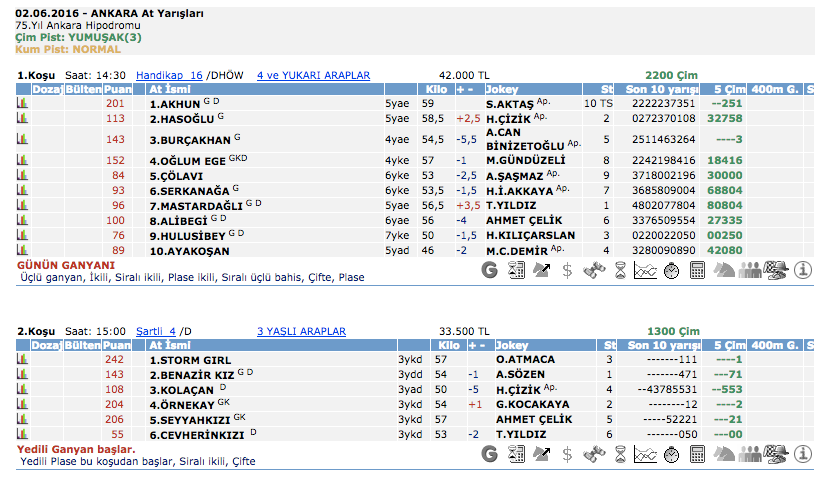Open the line chart icon for race 1
The height and width of the screenshot is (482, 829).
coord(646,269)
